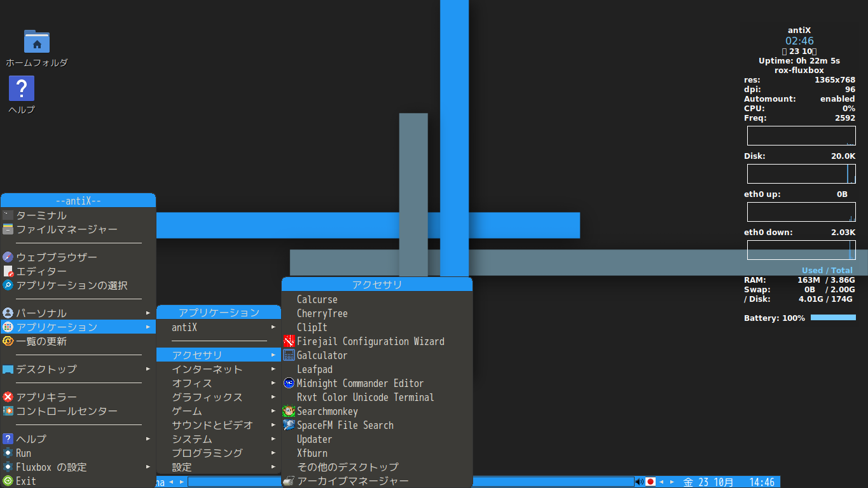Launch Searchmonkey from アクセサリ menu
Screen dimensions: 868x488
377,411
